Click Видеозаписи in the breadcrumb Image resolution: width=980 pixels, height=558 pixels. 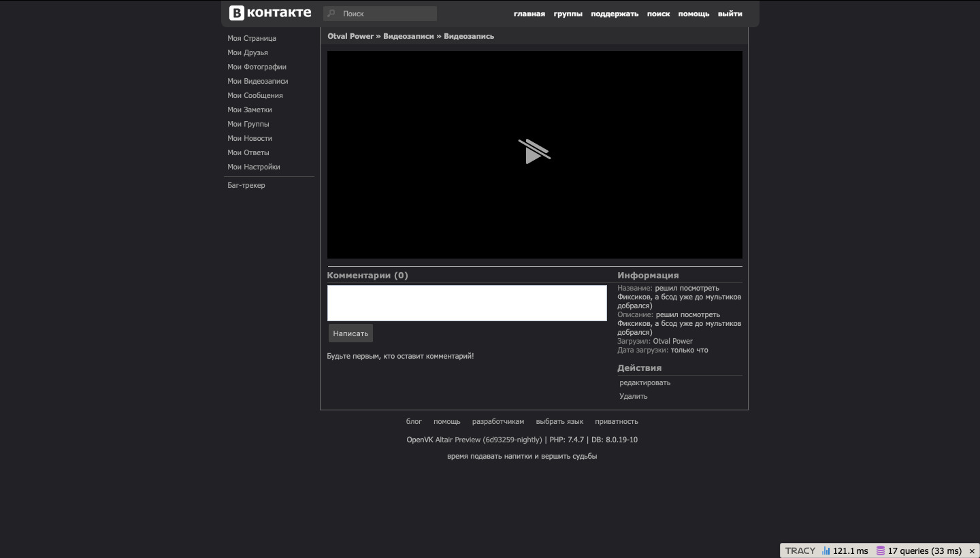pos(408,36)
